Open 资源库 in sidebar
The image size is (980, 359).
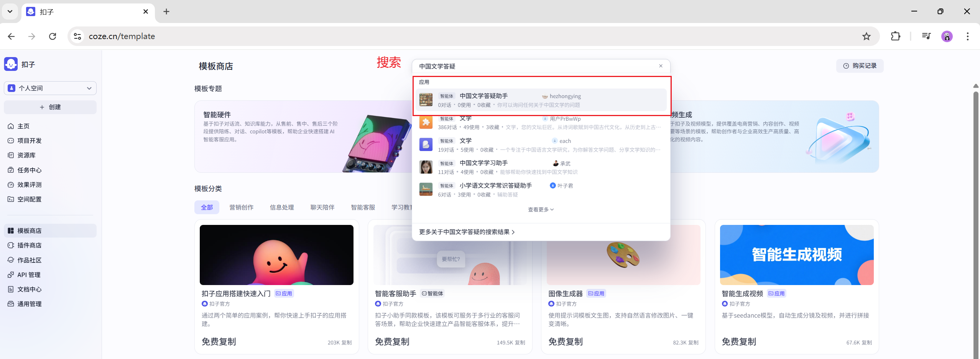(x=50, y=155)
